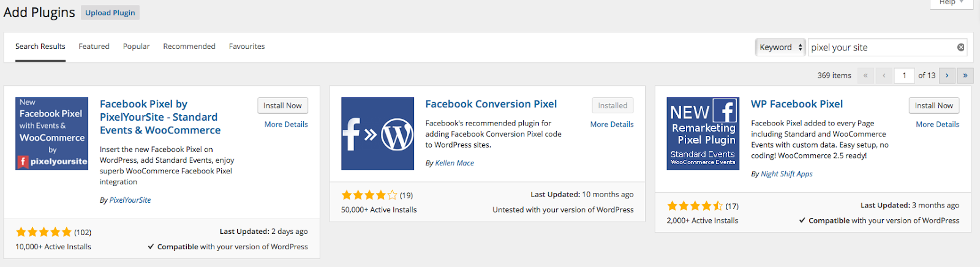
Task: Click the Facebook Conversion Pixel plugin icon
Action: 377,133
